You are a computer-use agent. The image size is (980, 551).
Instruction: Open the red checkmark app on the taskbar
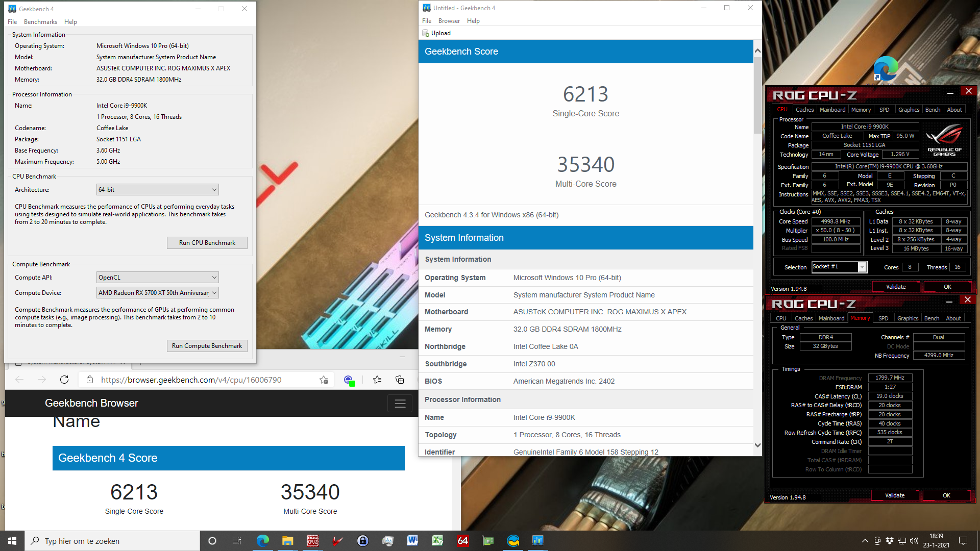pyautogui.click(x=338, y=541)
